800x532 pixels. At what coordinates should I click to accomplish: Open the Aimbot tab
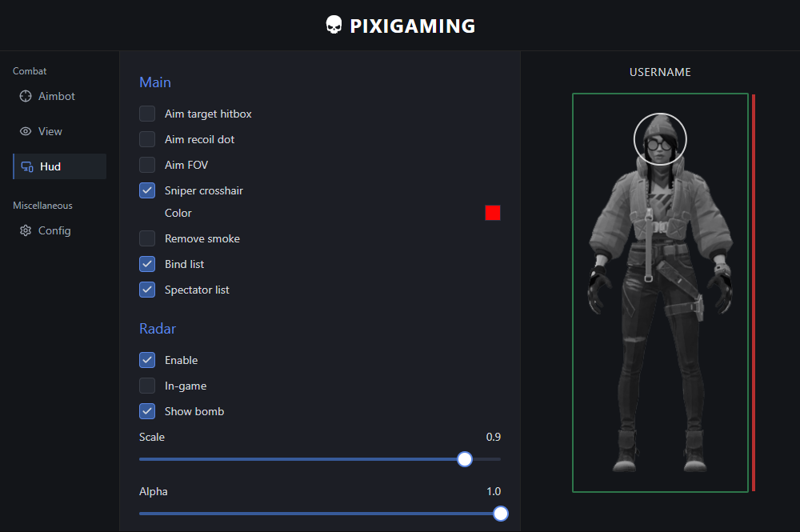(x=60, y=96)
